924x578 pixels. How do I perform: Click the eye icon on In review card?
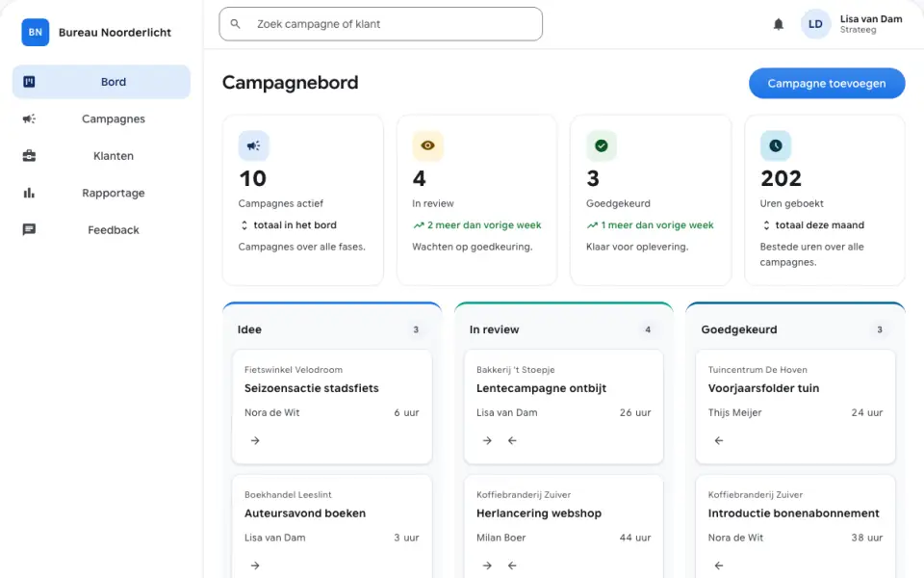(427, 145)
